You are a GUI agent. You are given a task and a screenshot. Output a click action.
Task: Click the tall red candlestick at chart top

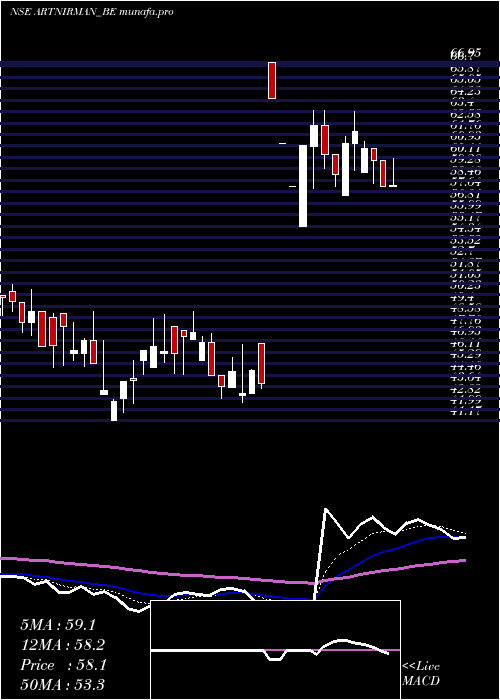click(x=272, y=80)
